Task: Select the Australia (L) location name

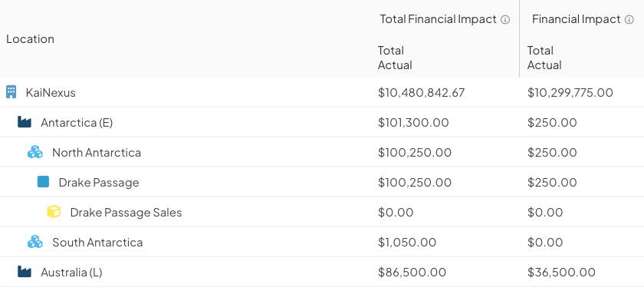Action: 71,272
